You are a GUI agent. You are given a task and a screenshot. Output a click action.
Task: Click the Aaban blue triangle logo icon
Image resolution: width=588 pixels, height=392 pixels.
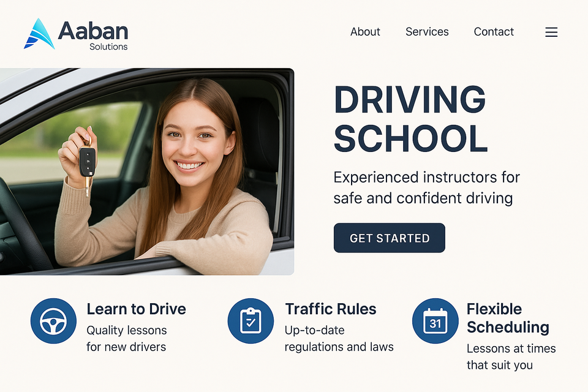[39, 34]
